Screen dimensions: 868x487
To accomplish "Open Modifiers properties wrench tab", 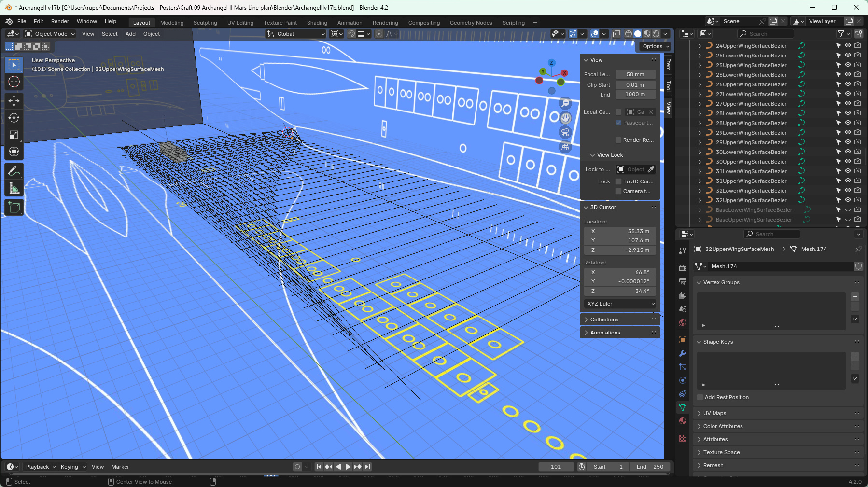I will (x=683, y=353).
